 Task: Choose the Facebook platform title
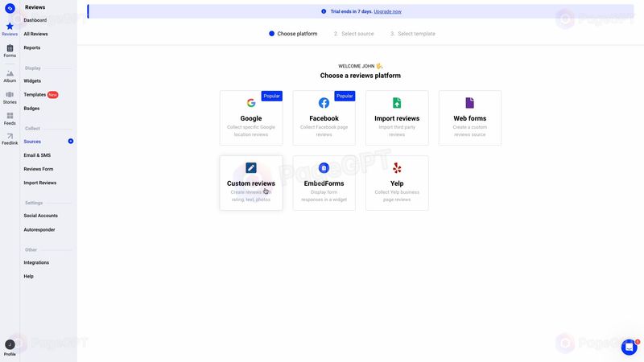point(324,118)
